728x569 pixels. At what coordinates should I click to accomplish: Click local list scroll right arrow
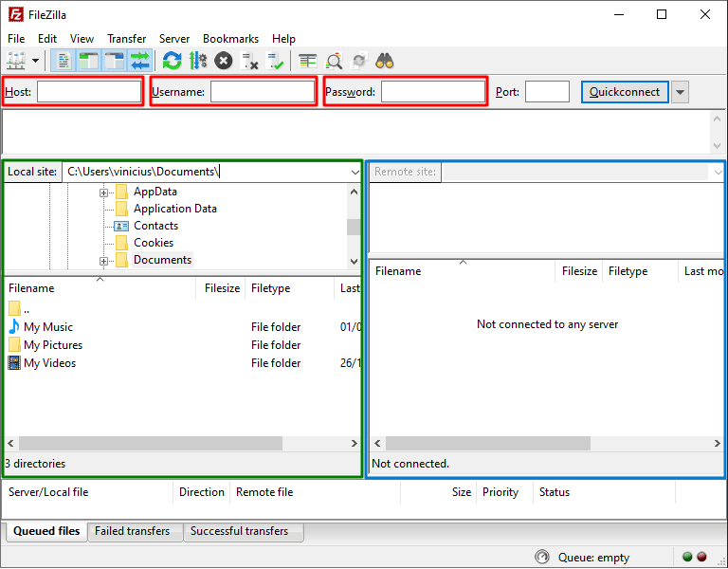(x=355, y=444)
